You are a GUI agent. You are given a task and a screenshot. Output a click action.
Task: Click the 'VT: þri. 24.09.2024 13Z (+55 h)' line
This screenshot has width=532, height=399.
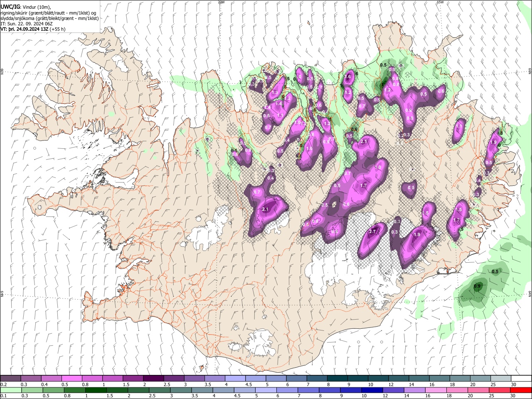pos(33,29)
